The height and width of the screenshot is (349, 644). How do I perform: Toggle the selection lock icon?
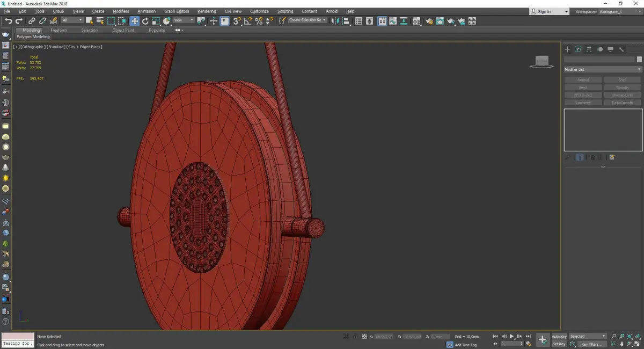356,337
